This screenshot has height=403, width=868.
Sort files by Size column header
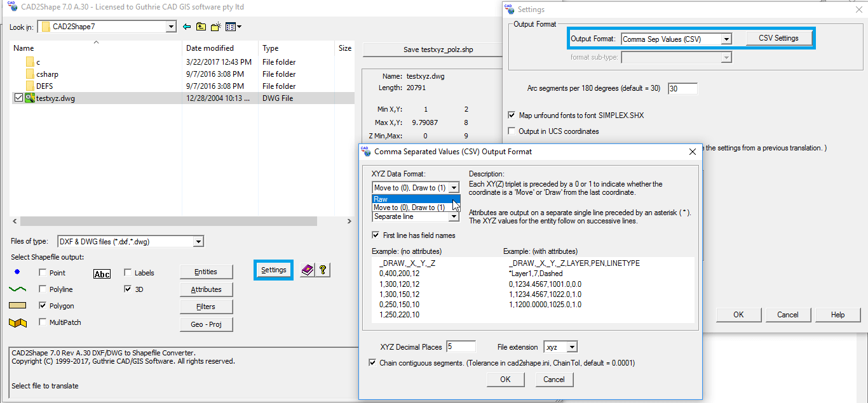pos(344,48)
